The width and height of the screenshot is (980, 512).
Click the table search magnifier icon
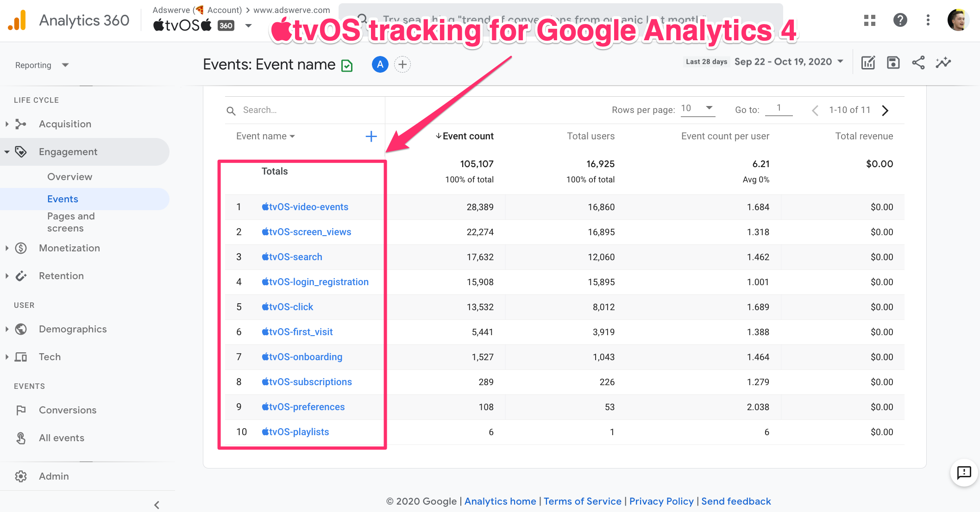[231, 111]
